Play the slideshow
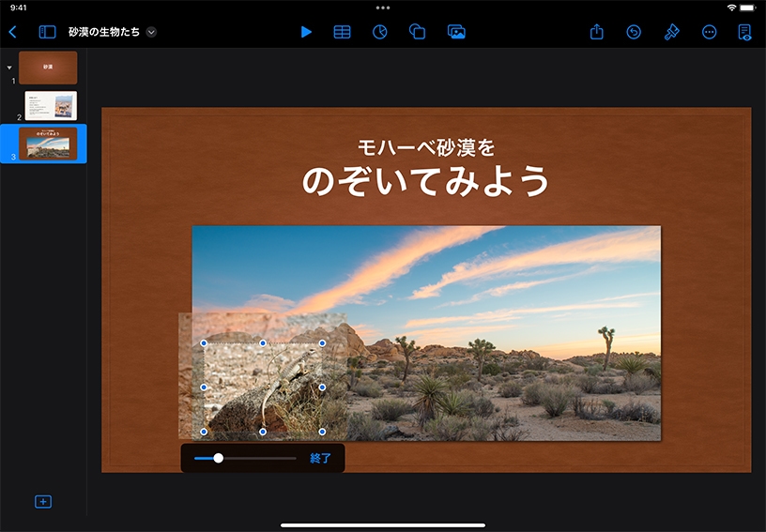 [306, 32]
